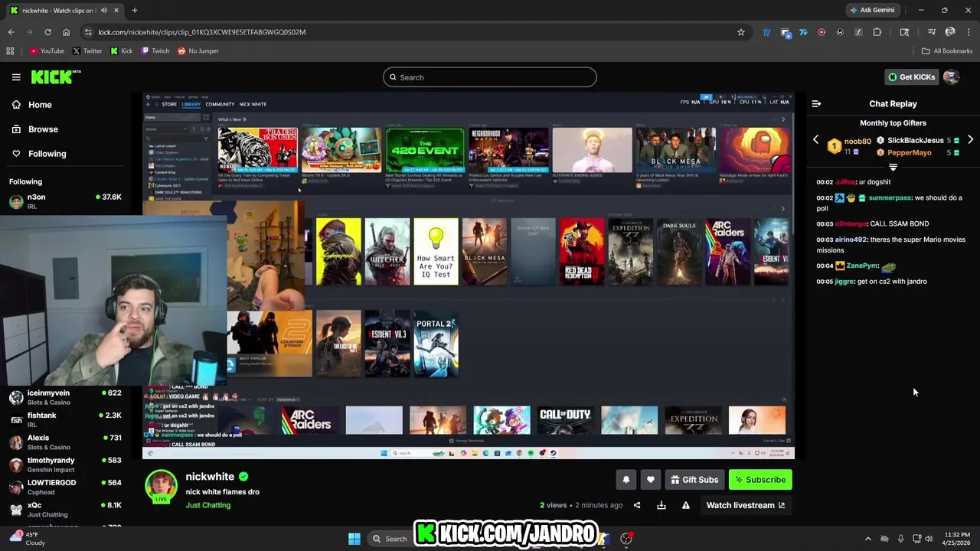
Task: Click username jiggre in chat replay
Action: 844,282
